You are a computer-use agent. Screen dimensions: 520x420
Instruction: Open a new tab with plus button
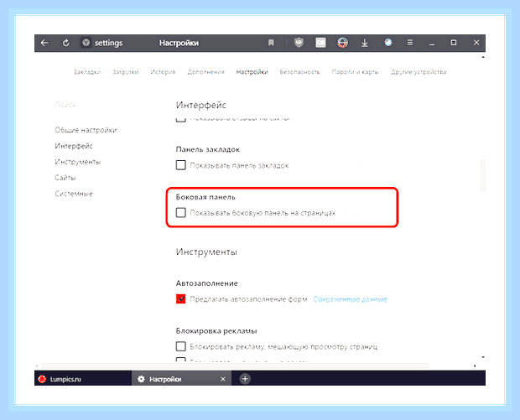coord(245,379)
